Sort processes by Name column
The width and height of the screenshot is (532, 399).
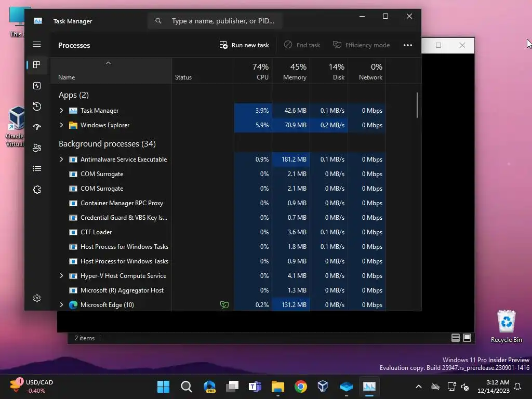pos(111,71)
